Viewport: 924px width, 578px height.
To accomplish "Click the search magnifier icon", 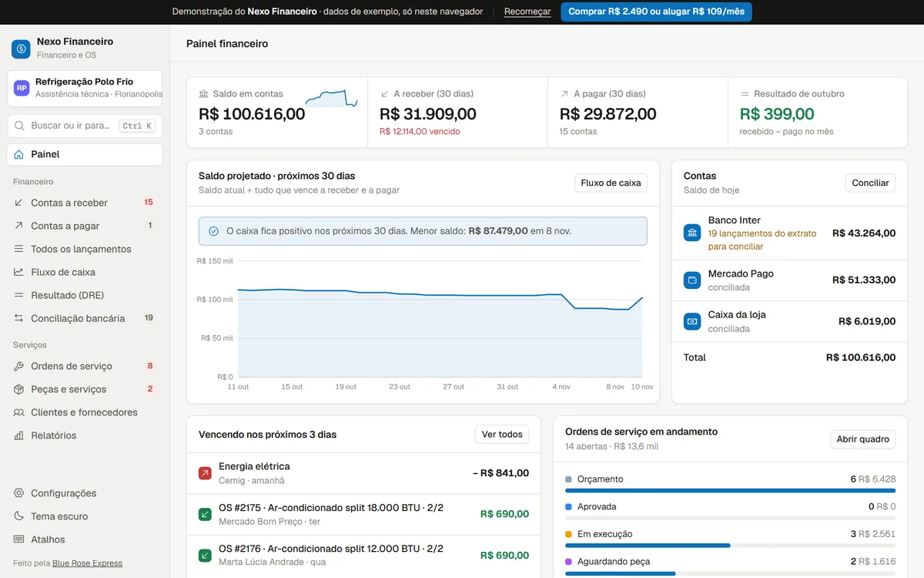I will pyautogui.click(x=19, y=126).
